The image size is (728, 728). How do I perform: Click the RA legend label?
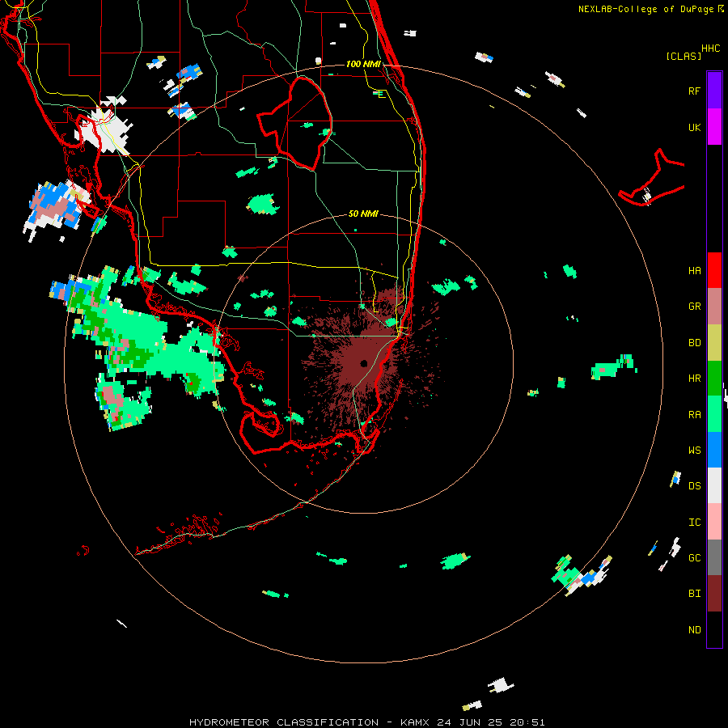click(x=694, y=414)
